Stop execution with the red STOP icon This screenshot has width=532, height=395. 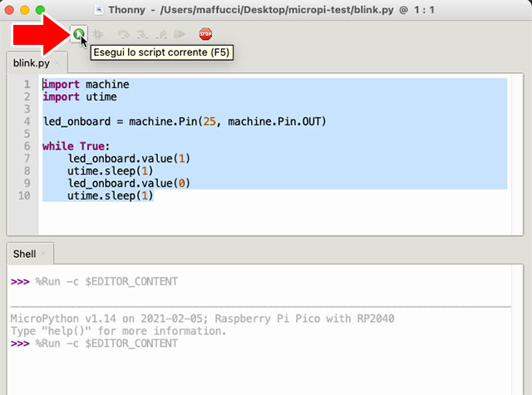point(205,34)
